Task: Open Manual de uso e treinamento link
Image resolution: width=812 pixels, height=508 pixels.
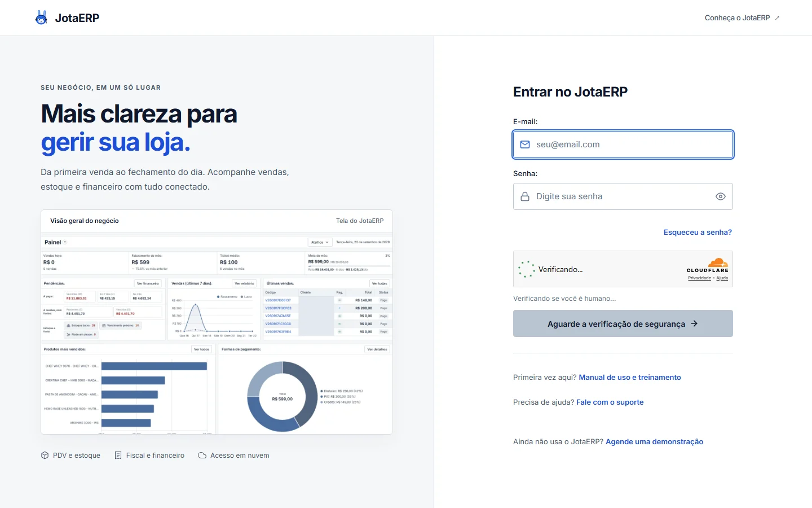Action: click(630, 378)
